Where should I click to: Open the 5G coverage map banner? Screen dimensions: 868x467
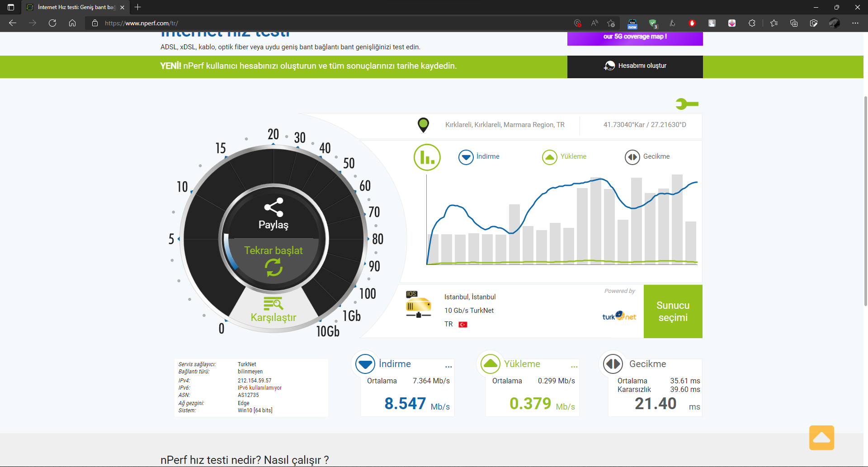pos(635,38)
